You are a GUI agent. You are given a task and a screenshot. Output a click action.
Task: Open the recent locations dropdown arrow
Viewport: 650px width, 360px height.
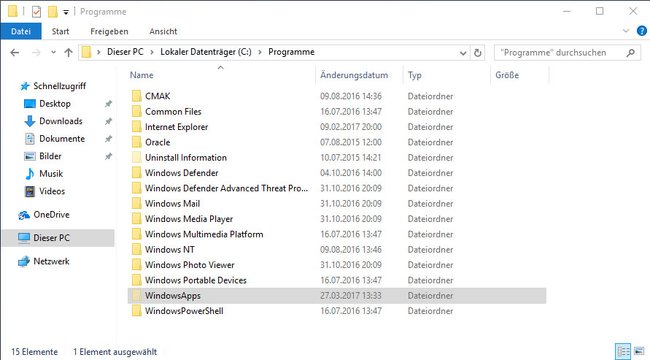point(53,53)
